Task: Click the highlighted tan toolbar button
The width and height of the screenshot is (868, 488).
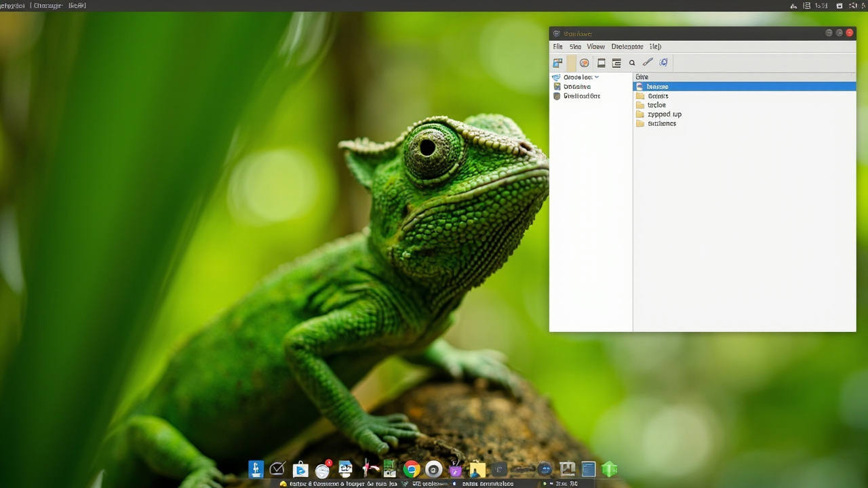Action: click(x=571, y=63)
